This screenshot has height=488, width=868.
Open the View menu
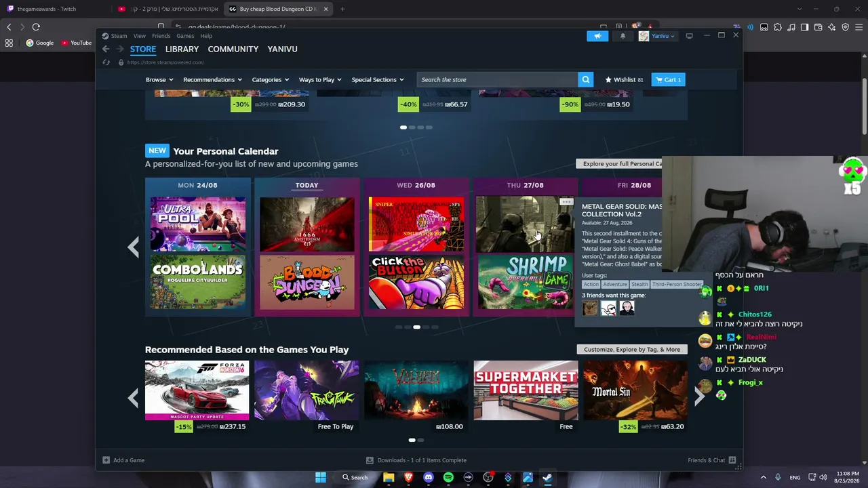tap(140, 36)
